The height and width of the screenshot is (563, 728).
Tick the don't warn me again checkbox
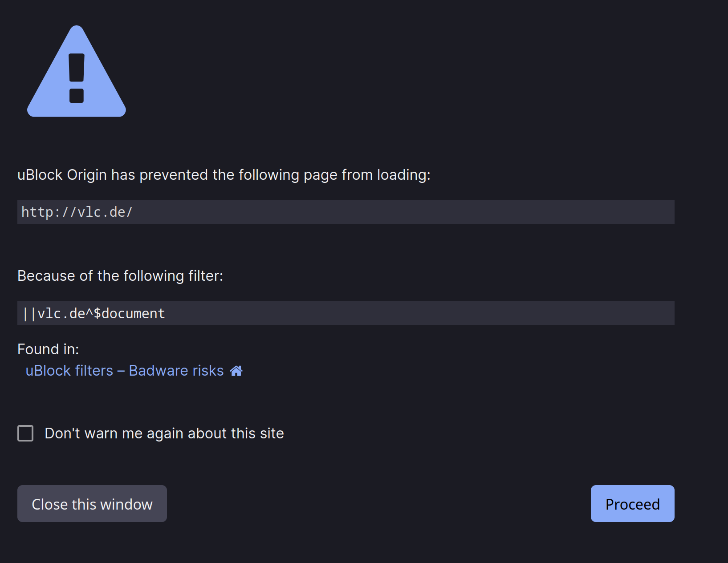click(25, 433)
